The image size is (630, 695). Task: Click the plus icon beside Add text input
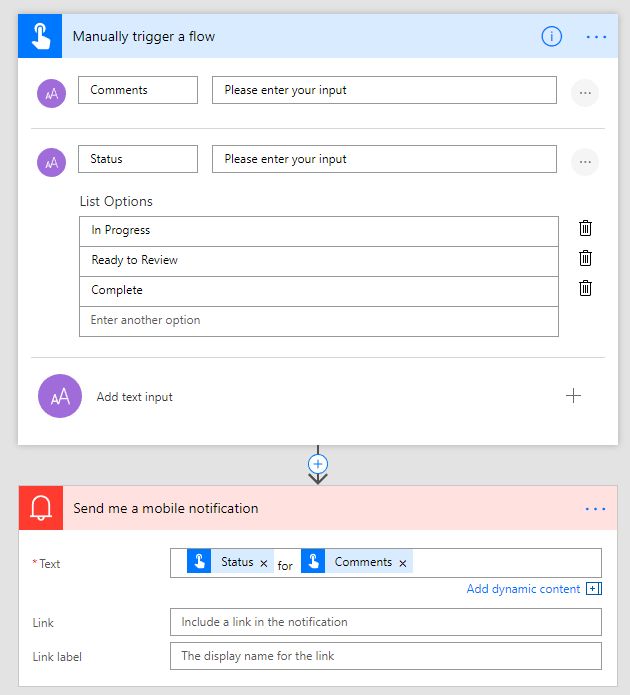tap(573, 396)
